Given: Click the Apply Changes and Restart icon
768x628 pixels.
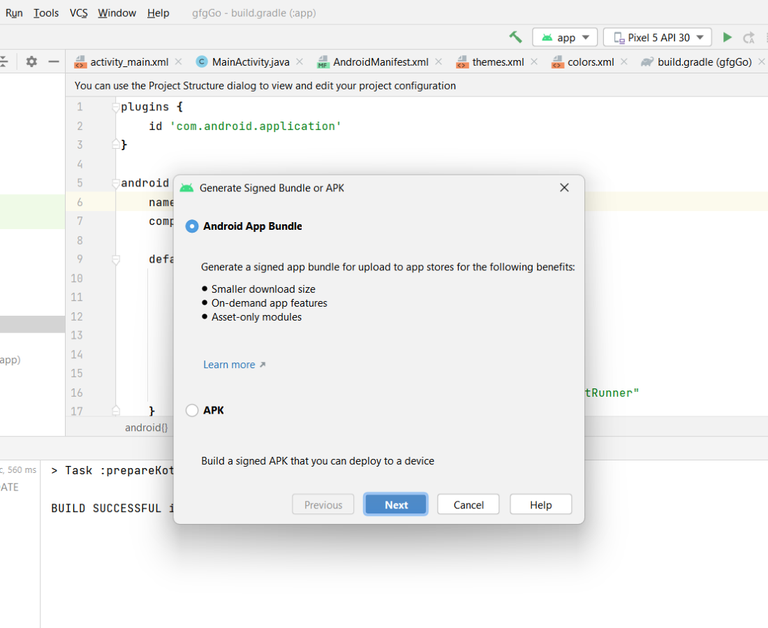Looking at the screenshot, I should click(x=748, y=38).
